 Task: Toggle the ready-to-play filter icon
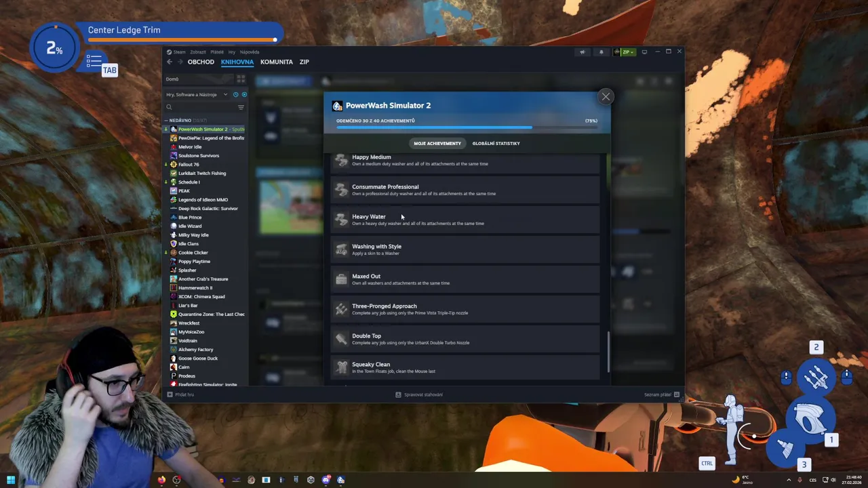click(244, 94)
